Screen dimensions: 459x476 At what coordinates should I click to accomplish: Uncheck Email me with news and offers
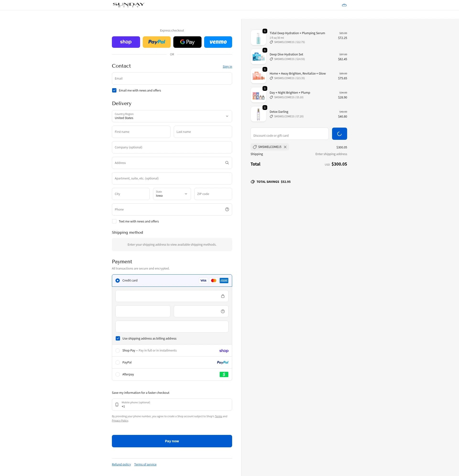coord(114,90)
